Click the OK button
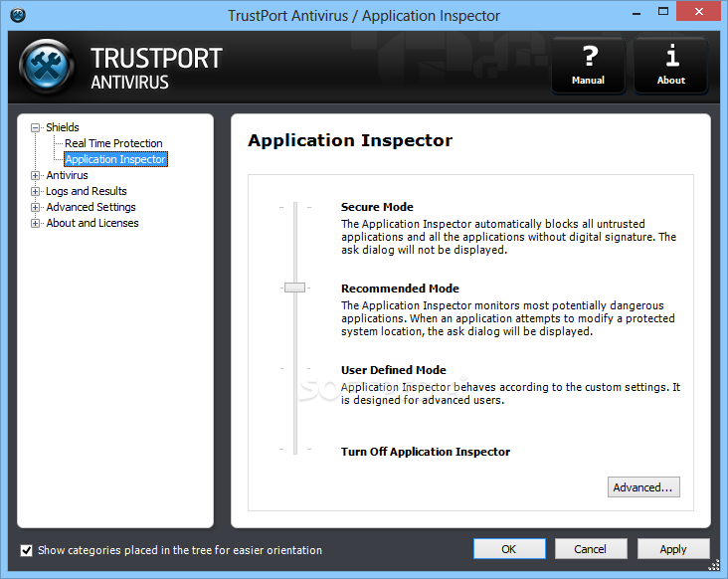 509,549
